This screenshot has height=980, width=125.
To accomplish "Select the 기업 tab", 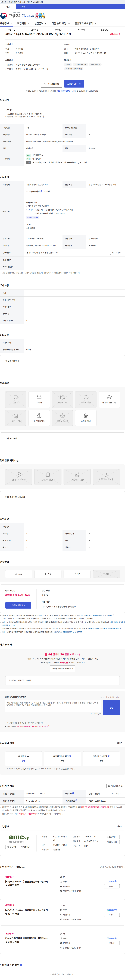I will 23,7.
